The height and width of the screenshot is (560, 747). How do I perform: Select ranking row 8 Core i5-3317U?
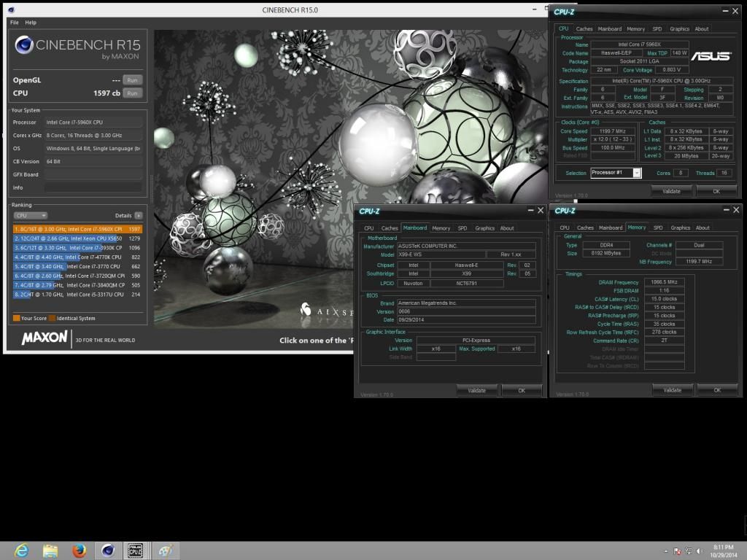[77, 295]
